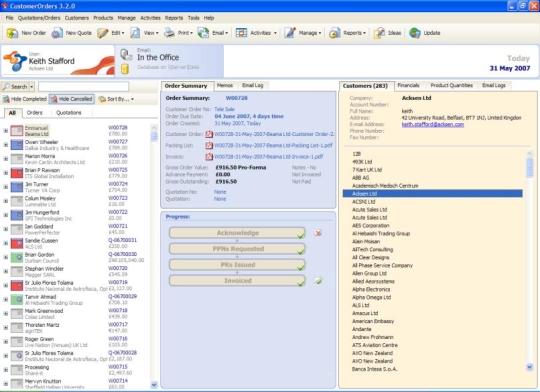Open the Packing List-1.pdf link
Image resolution: width=540 pixels, height=392 pixels.
[x=273, y=145]
